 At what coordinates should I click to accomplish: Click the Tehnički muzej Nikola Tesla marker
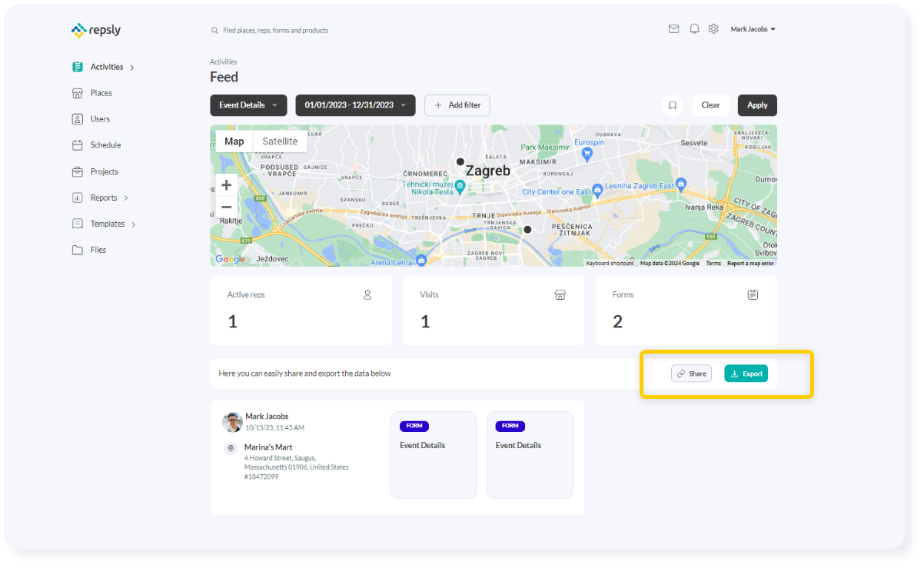click(460, 185)
